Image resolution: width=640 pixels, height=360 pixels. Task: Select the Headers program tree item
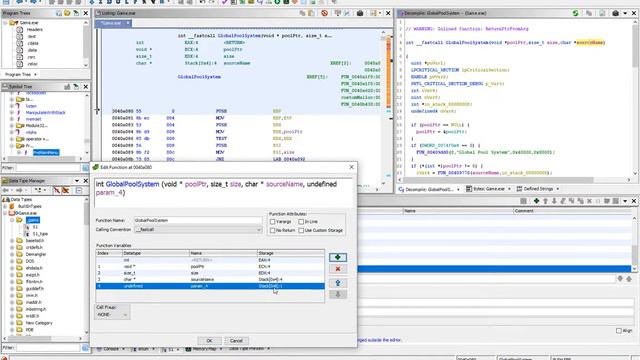point(34,29)
